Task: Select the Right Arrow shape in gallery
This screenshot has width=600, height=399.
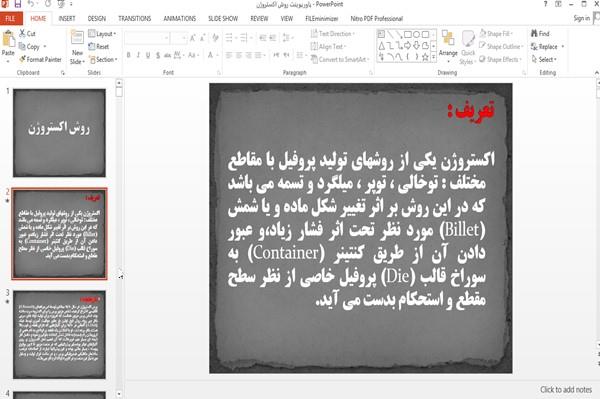Action: pos(408,46)
